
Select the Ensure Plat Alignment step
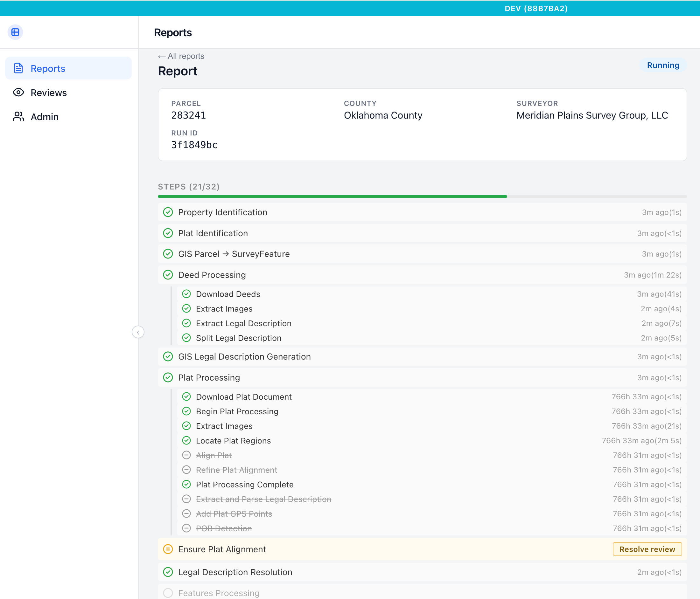coord(422,549)
